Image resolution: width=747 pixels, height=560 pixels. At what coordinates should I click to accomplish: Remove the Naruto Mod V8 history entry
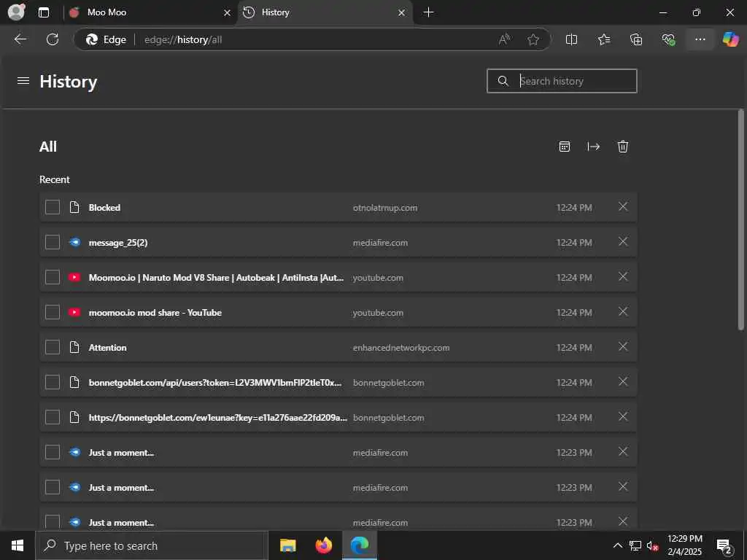point(623,276)
